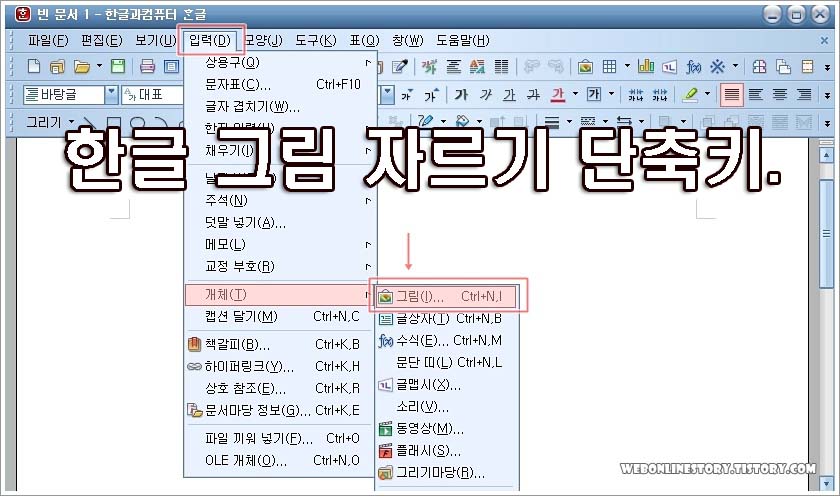The image size is (840, 496).
Task: Select 파일 끼워 넣기(F)... entry
Action: [x=281, y=439]
